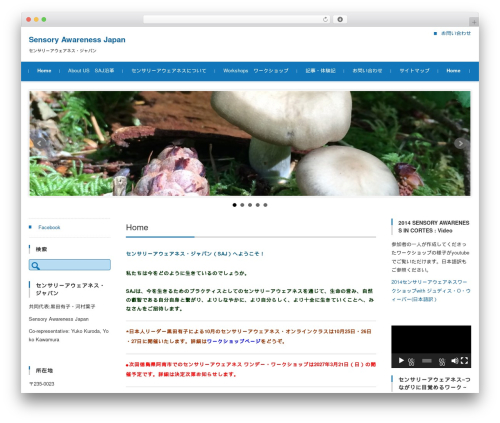Open お問い合わせ in the blue navigation bar
This screenshot has width=500, height=423.
(367, 71)
